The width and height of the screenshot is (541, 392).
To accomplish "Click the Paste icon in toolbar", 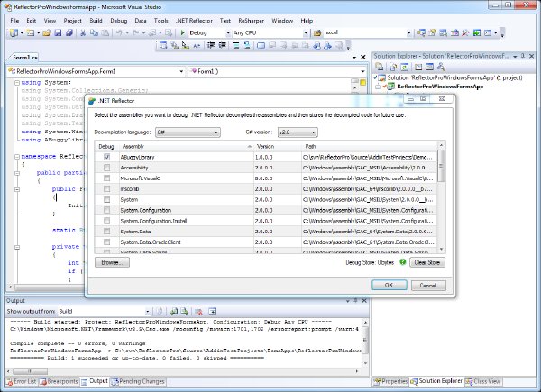I will [105, 32].
